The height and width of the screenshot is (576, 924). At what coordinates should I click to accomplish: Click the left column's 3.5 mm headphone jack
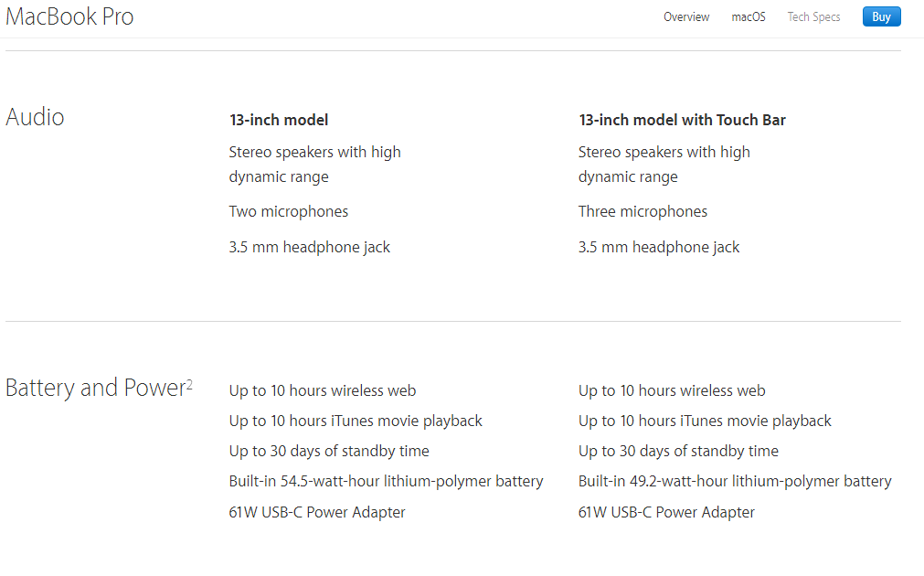click(310, 247)
